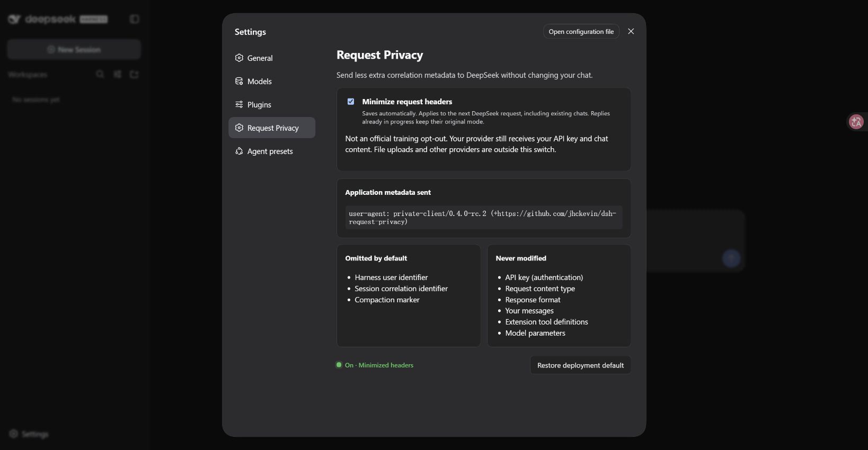Open the Models settings section
The image size is (868, 450).
click(x=272, y=82)
